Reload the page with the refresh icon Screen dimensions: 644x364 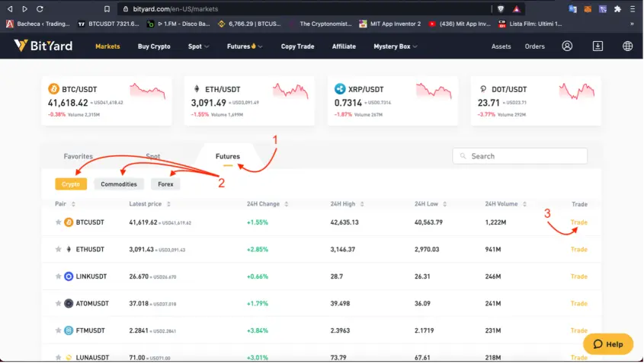(x=40, y=8)
